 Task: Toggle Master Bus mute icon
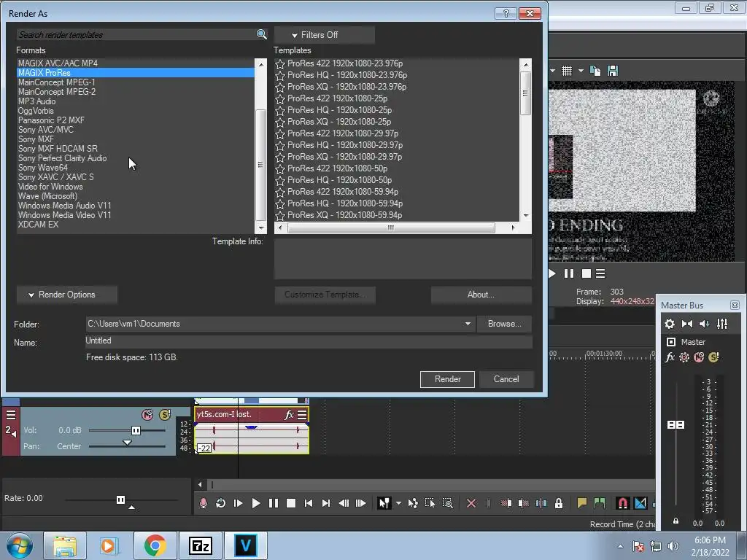[x=699, y=357]
